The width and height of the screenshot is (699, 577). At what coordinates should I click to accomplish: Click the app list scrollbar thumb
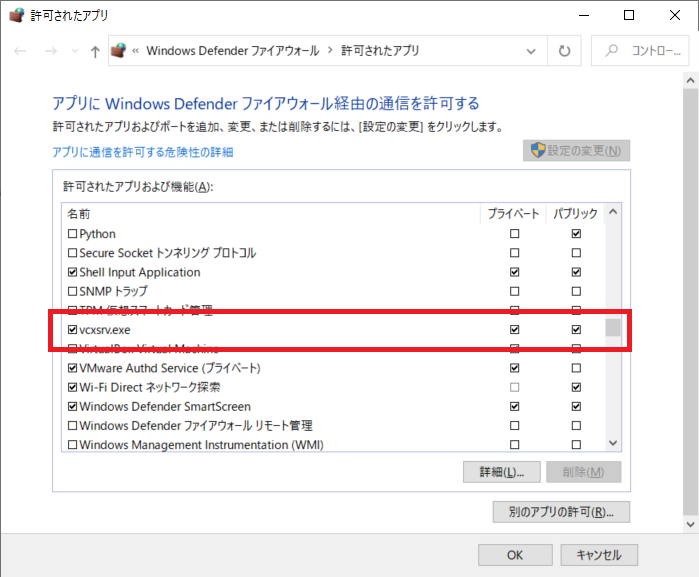pos(613,327)
